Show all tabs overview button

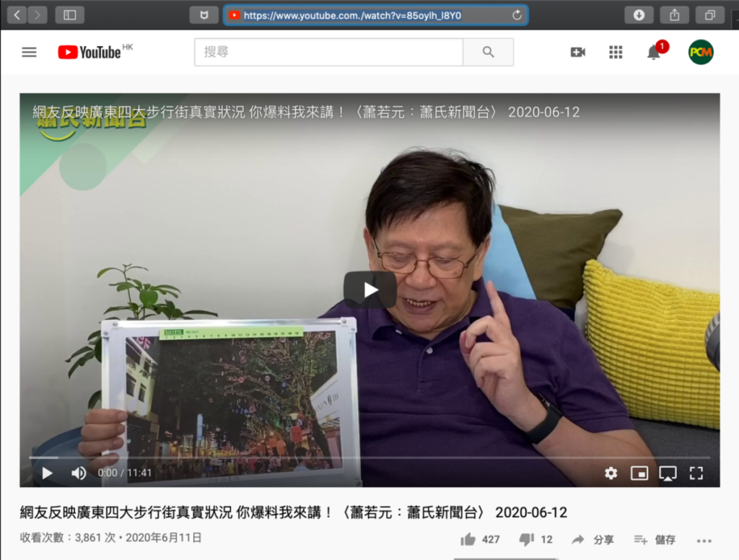pyautogui.click(x=710, y=15)
